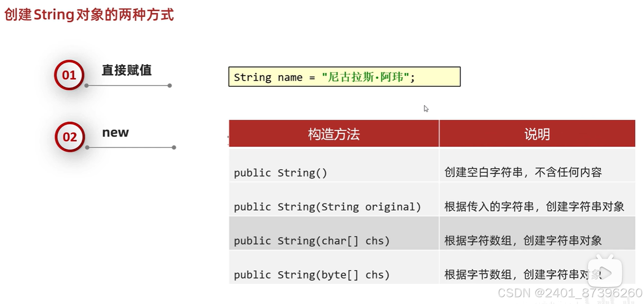This screenshot has height=304, width=644.
Task: Select the heading 直接赋值
Action: click(126, 70)
